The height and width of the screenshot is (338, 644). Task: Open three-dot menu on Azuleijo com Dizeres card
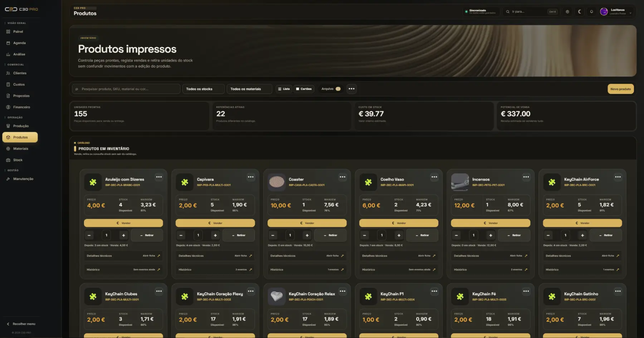point(159,177)
